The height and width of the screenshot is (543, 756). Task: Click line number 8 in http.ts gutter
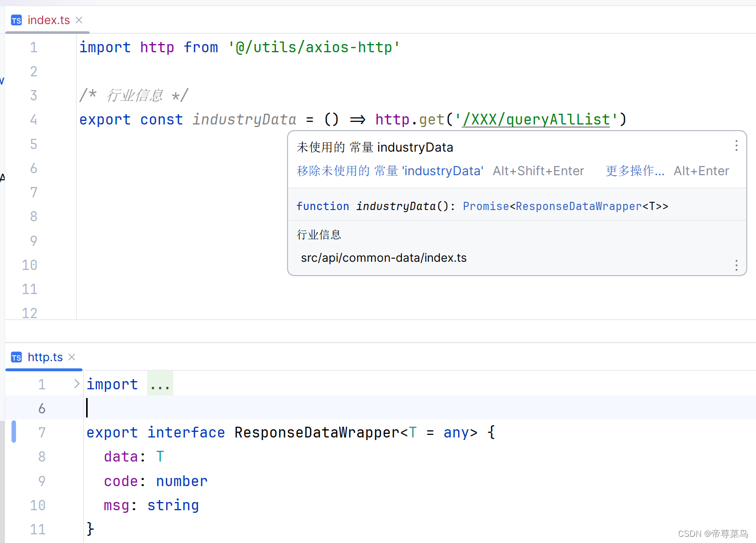click(x=42, y=456)
